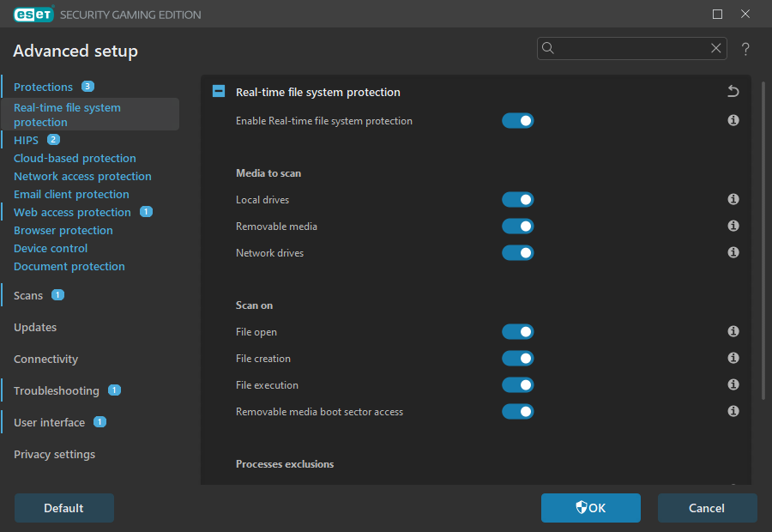Toggle scan on File execution
772x532 pixels.
(518, 384)
